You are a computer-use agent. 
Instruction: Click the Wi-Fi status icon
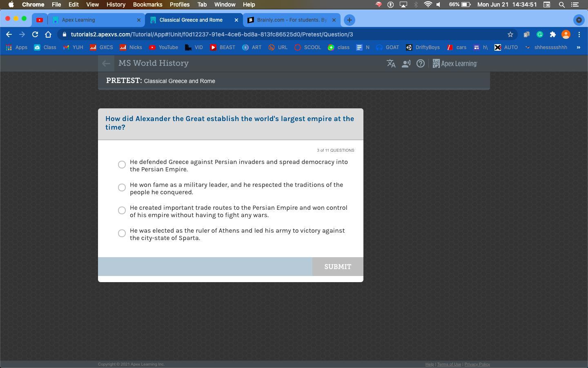(x=428, y=4)
